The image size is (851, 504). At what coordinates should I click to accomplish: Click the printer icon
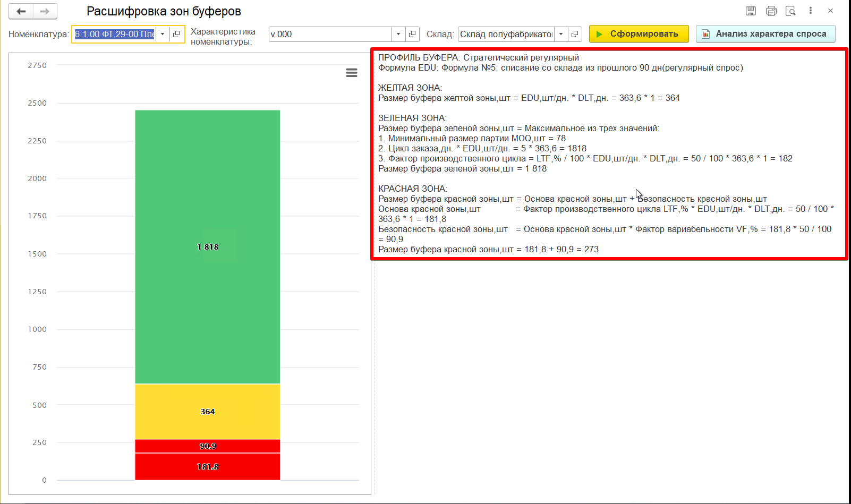click(x=771, y=11)
